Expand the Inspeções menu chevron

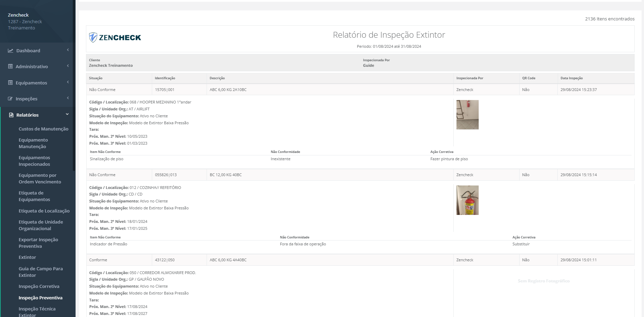tap(68, 98)
